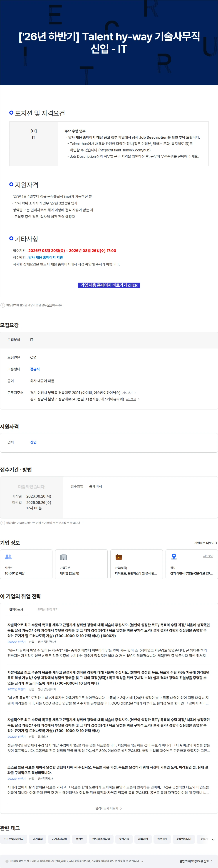
Task: Open essay starting "최고를 목표로"
Action: coord(109,688)
